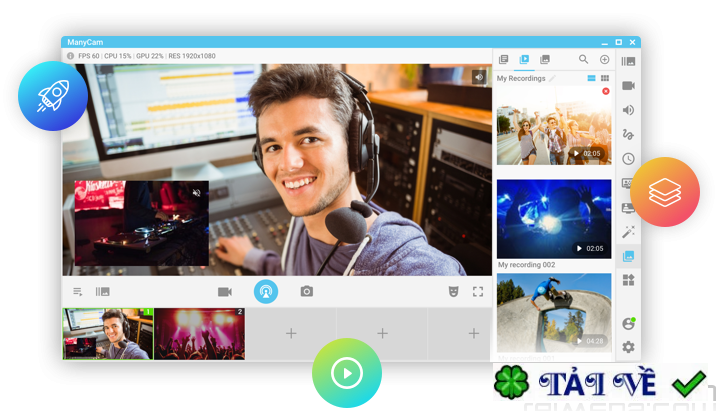
Task: Open the Time clock panel in sidebar
Action: [x=628, y=159]
